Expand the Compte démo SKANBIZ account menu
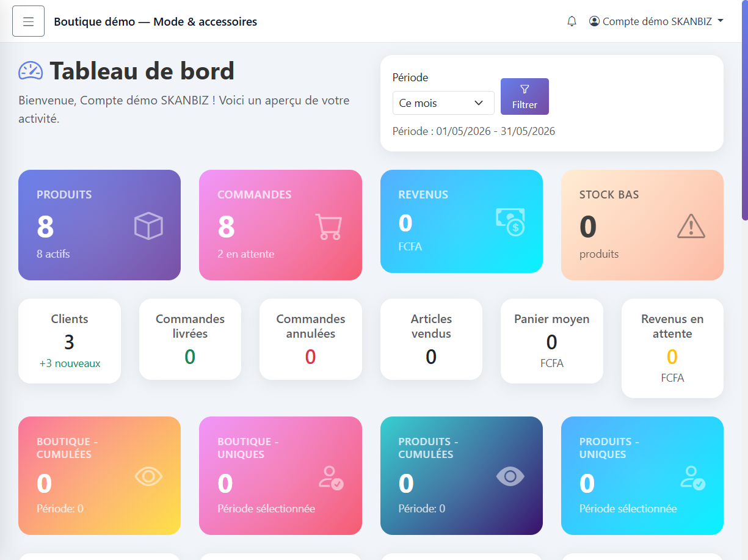This screenshot has width=748, height=560. (x=656, y=21)
